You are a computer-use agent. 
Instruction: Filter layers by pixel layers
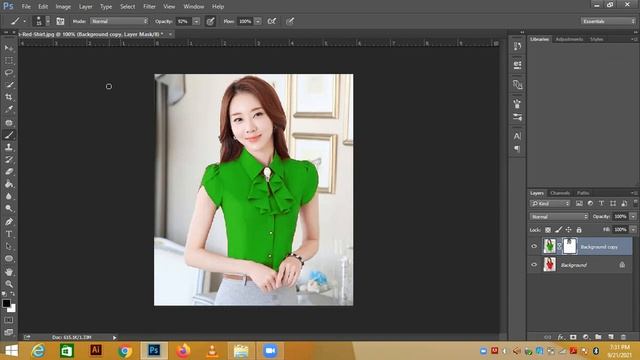coord(579,203)
